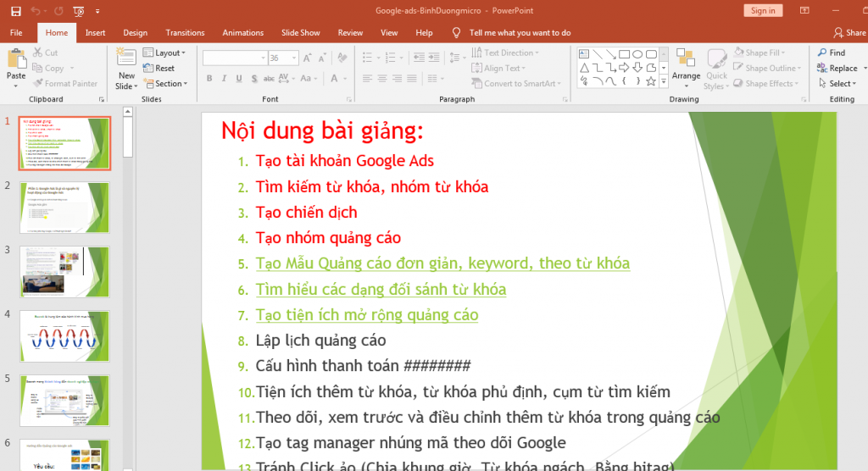Open the File tab
868x471 pixels.
[x=16, y=33]
